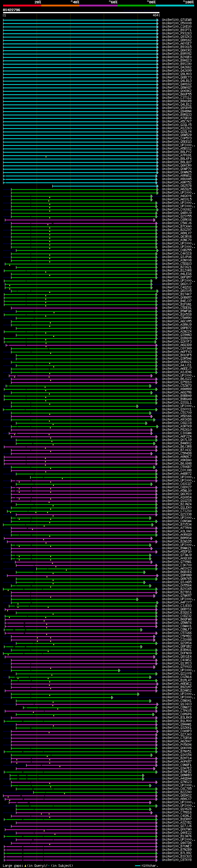
Task: Select the UniRef100_O82578 label
Action: coord(177,186)
